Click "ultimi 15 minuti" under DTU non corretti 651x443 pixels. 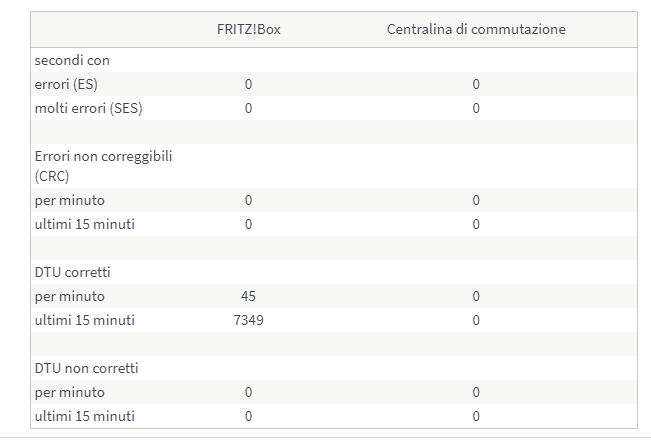[84, 416]
